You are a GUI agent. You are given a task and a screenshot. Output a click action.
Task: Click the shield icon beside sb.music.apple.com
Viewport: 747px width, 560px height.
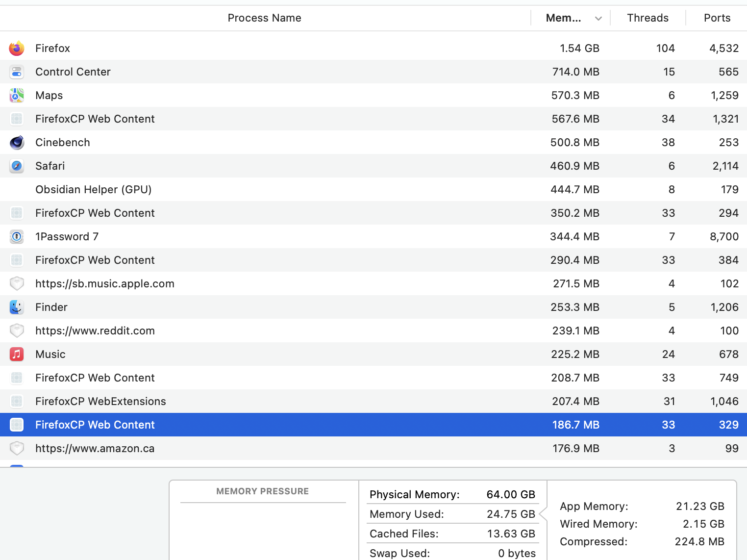point(17,283)
